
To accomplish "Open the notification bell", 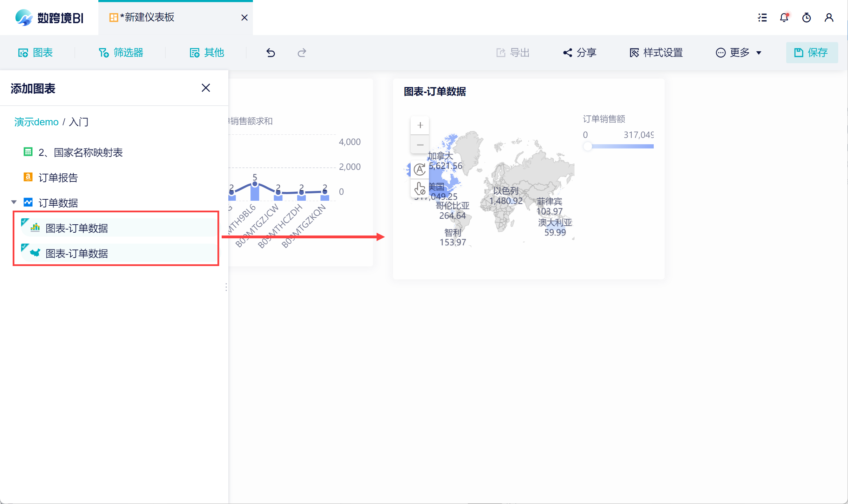I will 784,18.
